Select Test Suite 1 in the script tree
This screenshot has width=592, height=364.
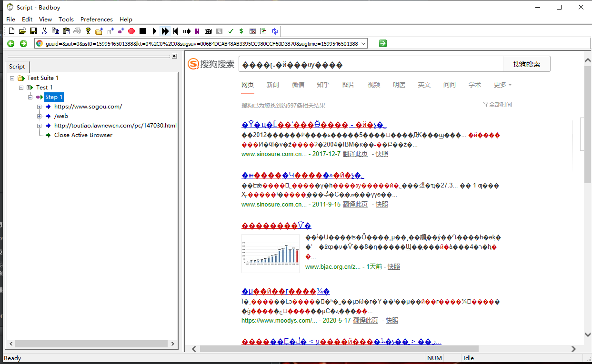(43, 78)
